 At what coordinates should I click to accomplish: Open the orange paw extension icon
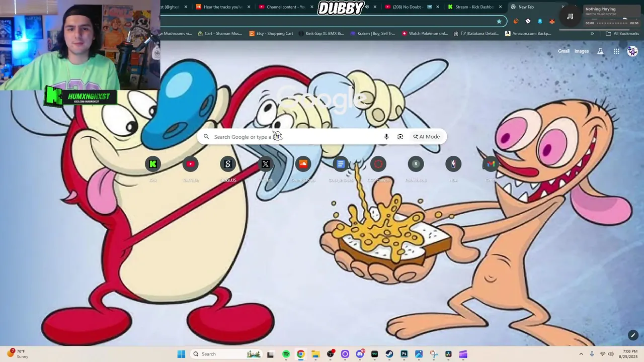pyautogui.click(x=516, y=21)
